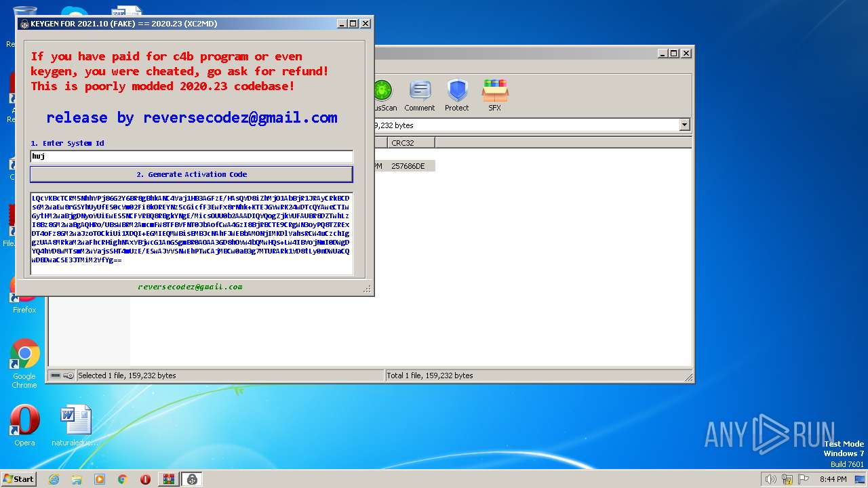This screenshot has width=868, height=488.
Task: Click the SFX icon in WinRAR
Action: pyautogui.click(x=495, y=96)
